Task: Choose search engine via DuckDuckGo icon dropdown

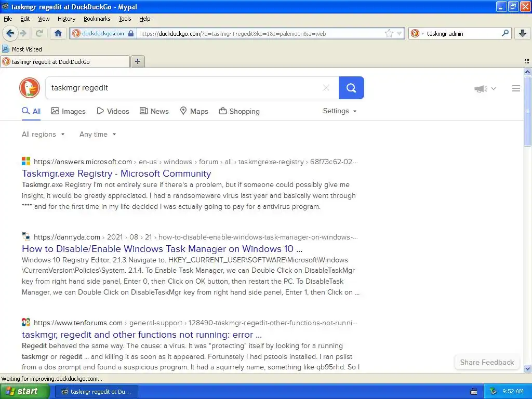Action: pyautogui.click(x=417, y=33)
